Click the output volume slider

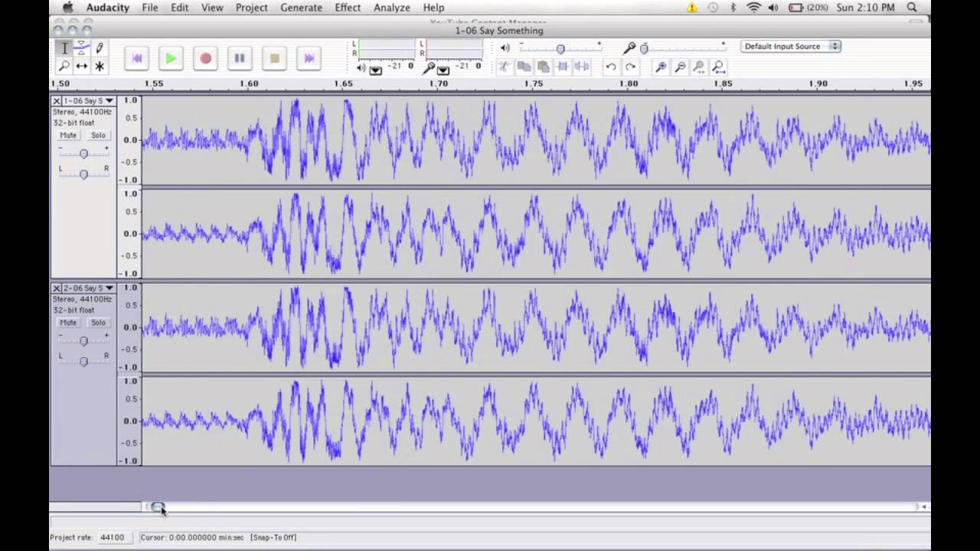coord(560,48)
